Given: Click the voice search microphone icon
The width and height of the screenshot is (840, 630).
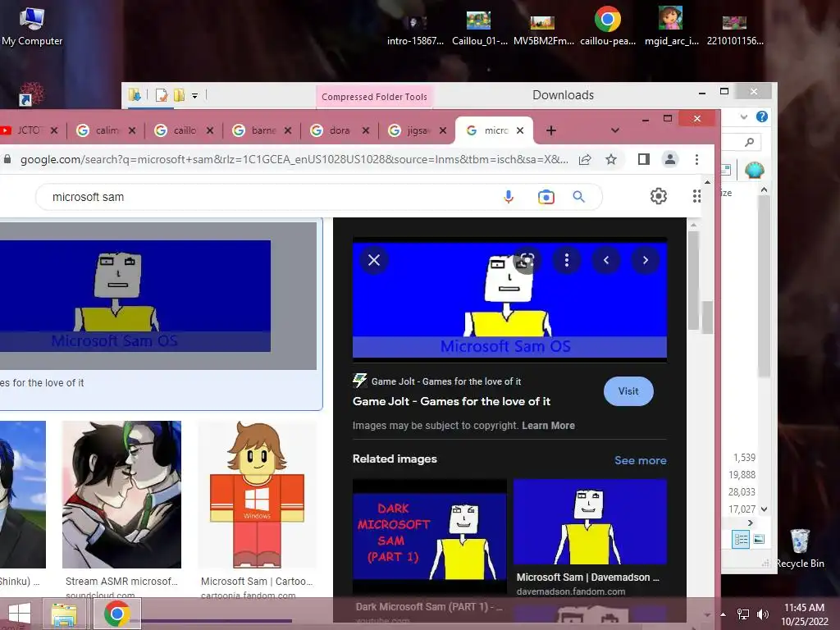Looking at the screenshot, I should pyautogui.click(x=509, y=197).
